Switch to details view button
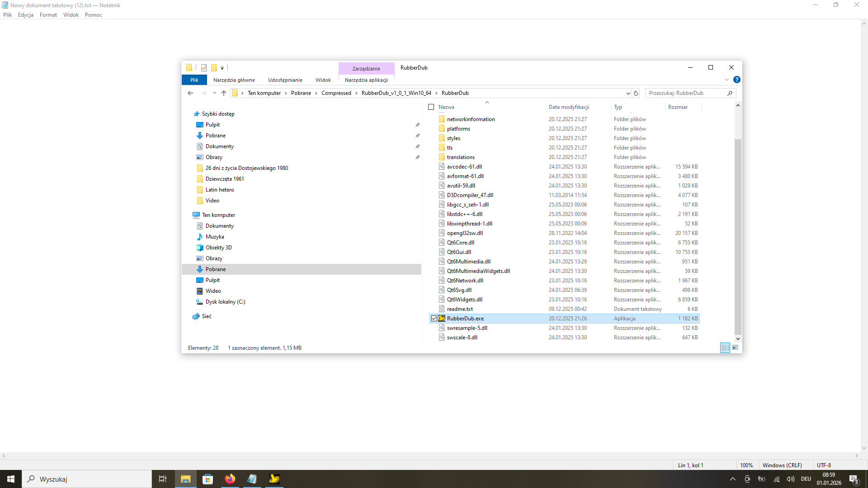 coord(725,347)
